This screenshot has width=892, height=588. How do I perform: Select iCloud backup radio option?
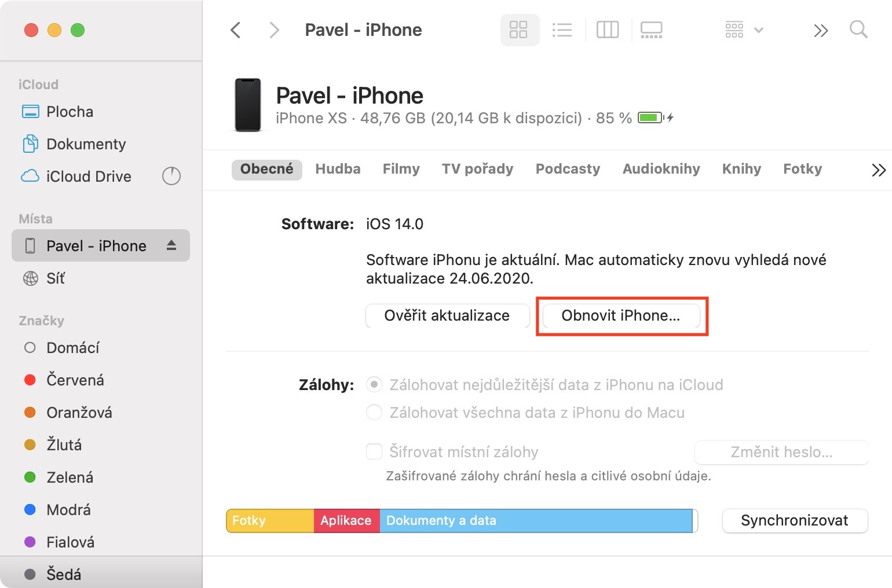(375, 384)
